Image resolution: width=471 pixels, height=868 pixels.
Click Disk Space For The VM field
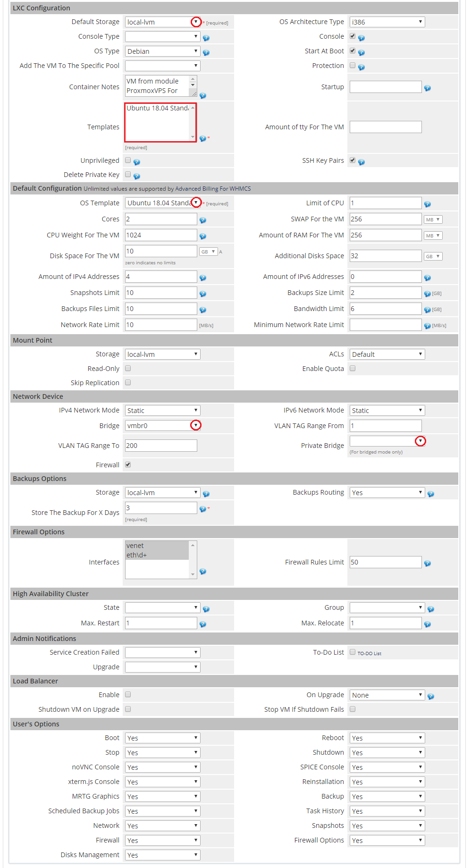[161, 251]
